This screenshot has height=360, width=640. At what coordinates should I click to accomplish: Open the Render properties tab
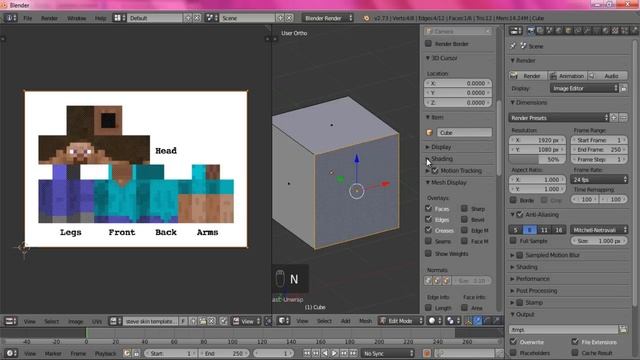[531, 31]
